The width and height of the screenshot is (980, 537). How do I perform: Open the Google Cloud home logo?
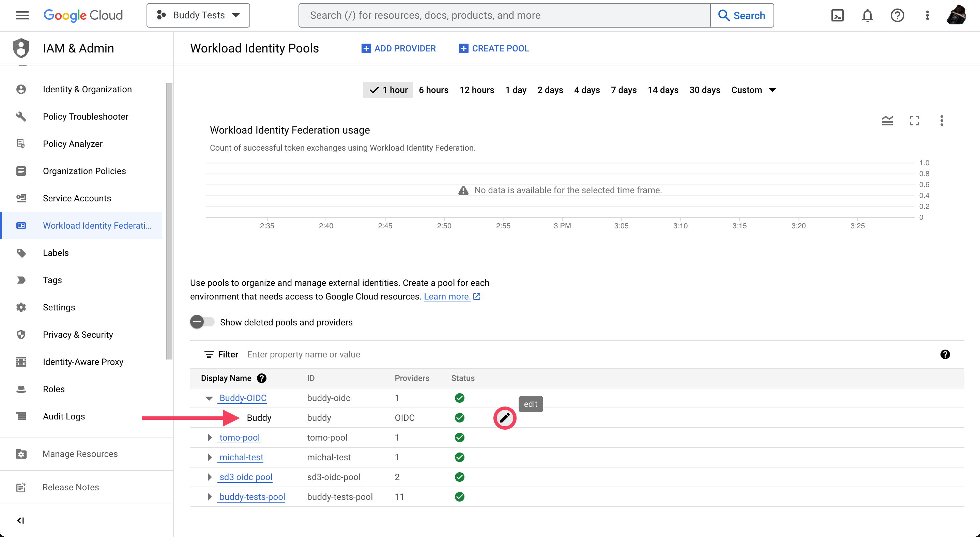point(83,15)
